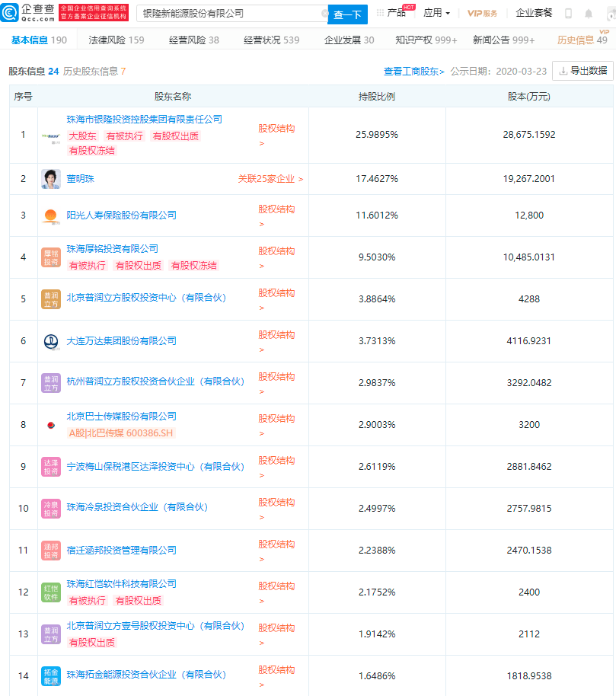Image resolution: width=616 pixels, height=696 pixels.
Task: Expand 股权结构 for 珠海冷泉投资
Action: coord(276,509)
